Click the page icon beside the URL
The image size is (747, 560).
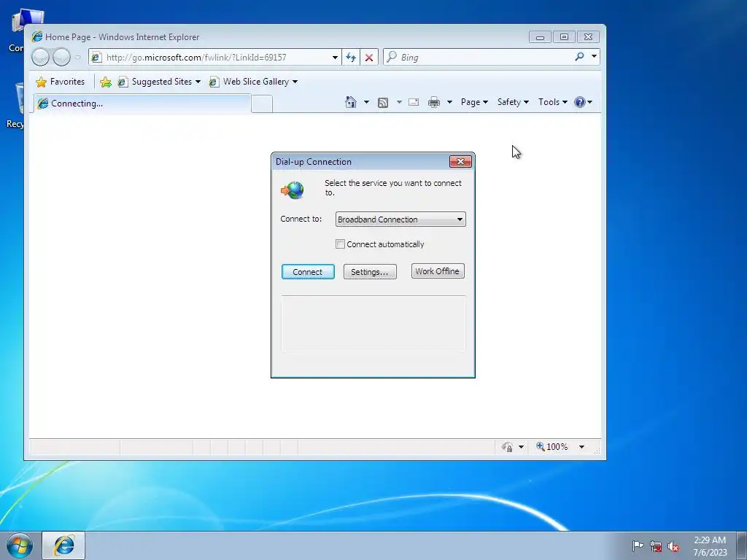coord(96,57)
